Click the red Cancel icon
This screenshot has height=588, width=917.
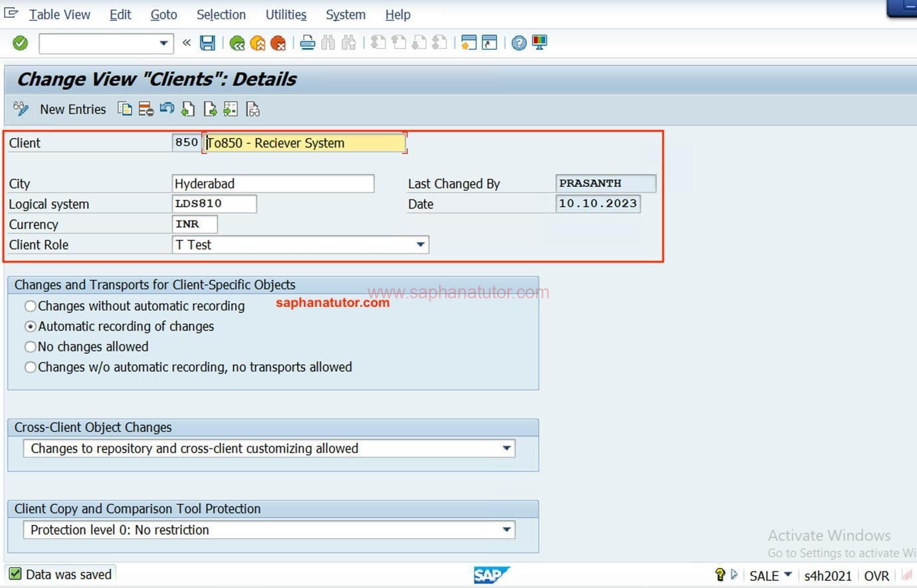pyautogui.click(x=278, y=43)
